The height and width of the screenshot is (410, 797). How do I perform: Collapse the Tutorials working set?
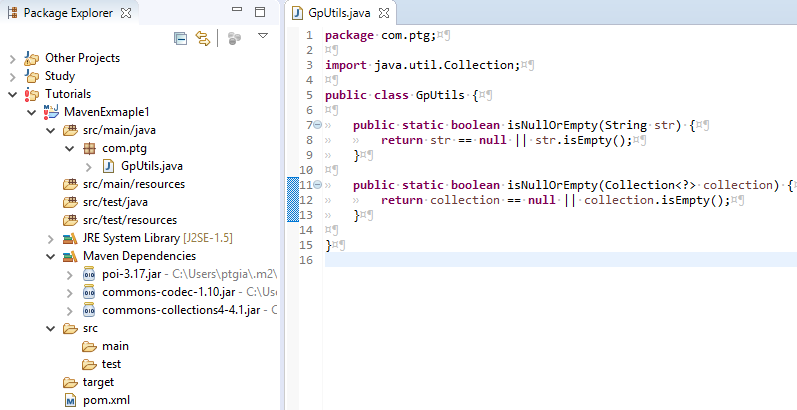pyautogui.click(x=13, y=94)
